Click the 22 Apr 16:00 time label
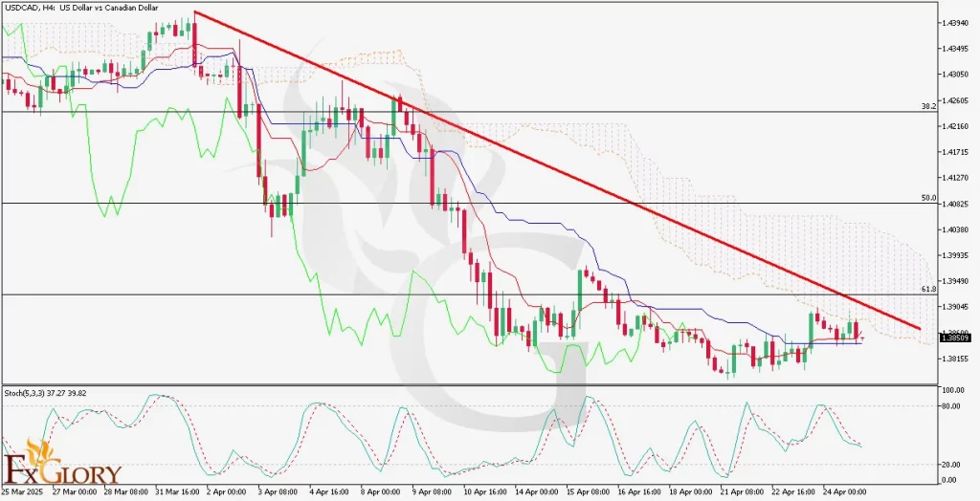Image resolution: width=980 pixels, height=501 pixels. coord(793,491)
